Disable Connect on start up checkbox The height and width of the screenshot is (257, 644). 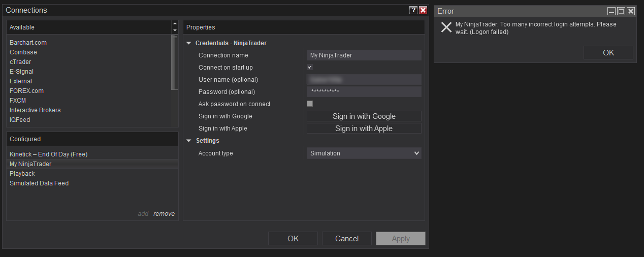click(x=310, y=67)
